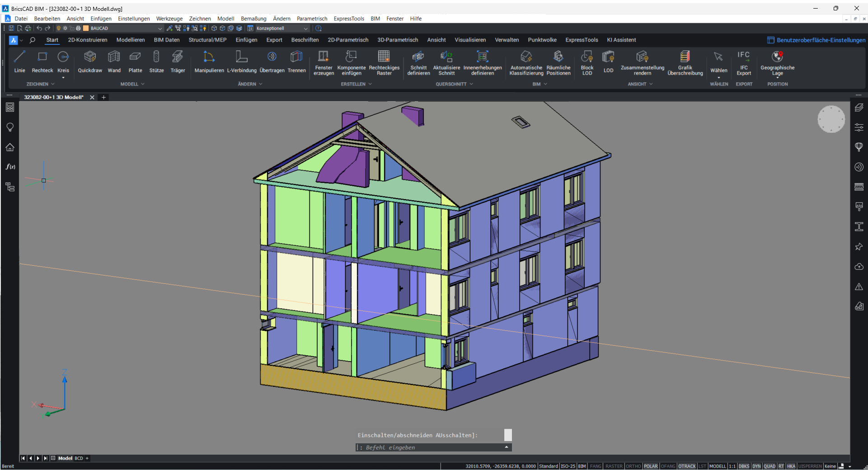Screen dimensions: 868x470
Task: Expand the ERSTELLEN panel group
Action: click(356, 84)
